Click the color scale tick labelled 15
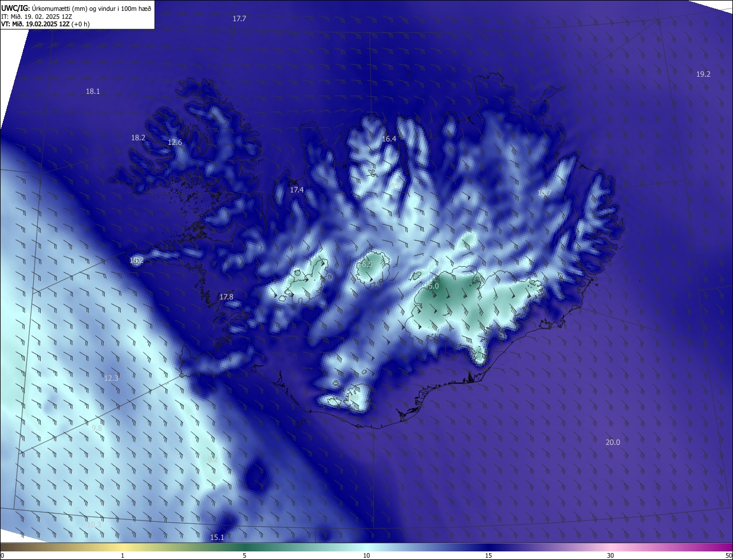 pos(488,555)
